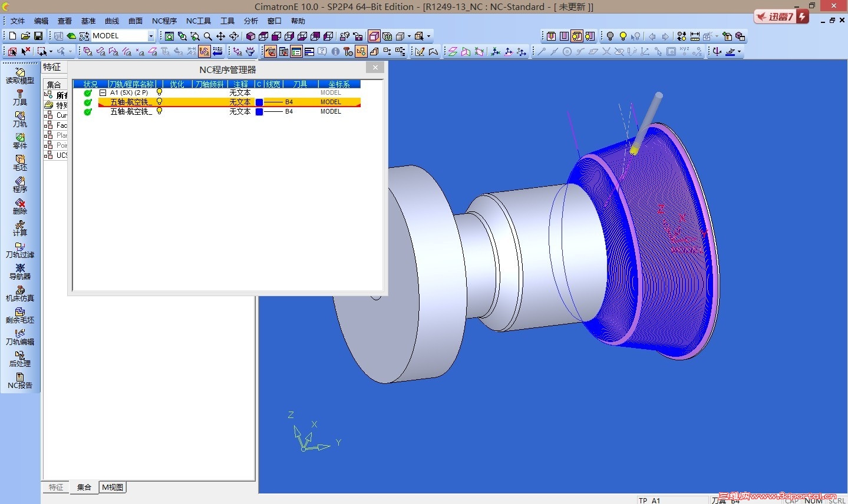Open the 刀轨过滤 toolpath filter tool
The height and width of the screenshot is (504, 848).
tap(20, 250)
